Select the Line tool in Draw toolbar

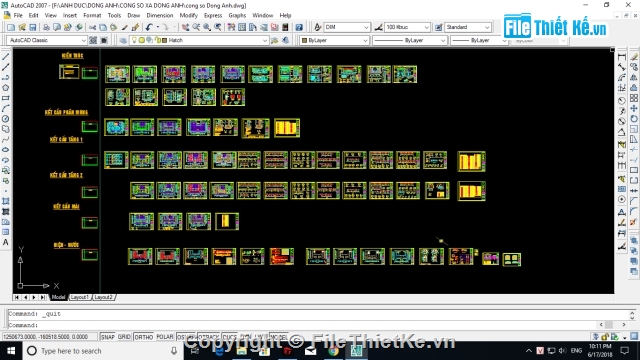(x=6, y=57)
